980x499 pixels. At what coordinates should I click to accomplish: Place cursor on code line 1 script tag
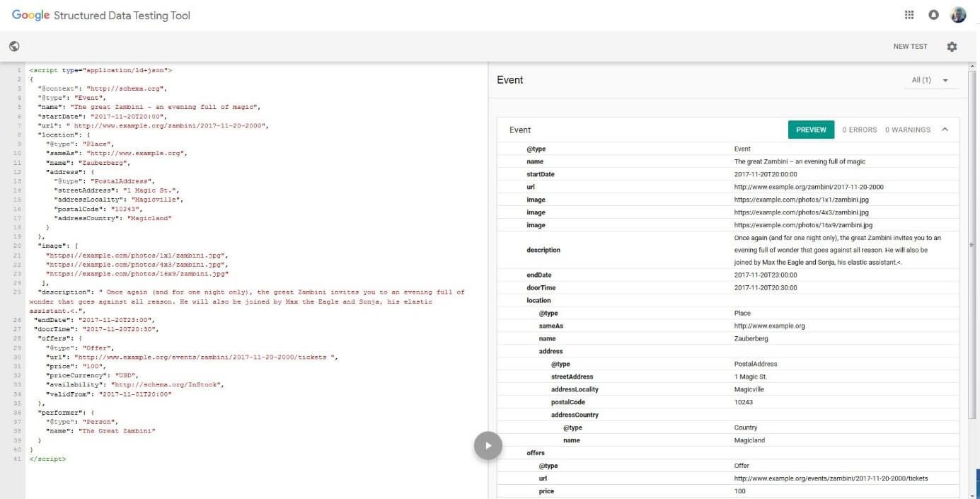(100, 71)
